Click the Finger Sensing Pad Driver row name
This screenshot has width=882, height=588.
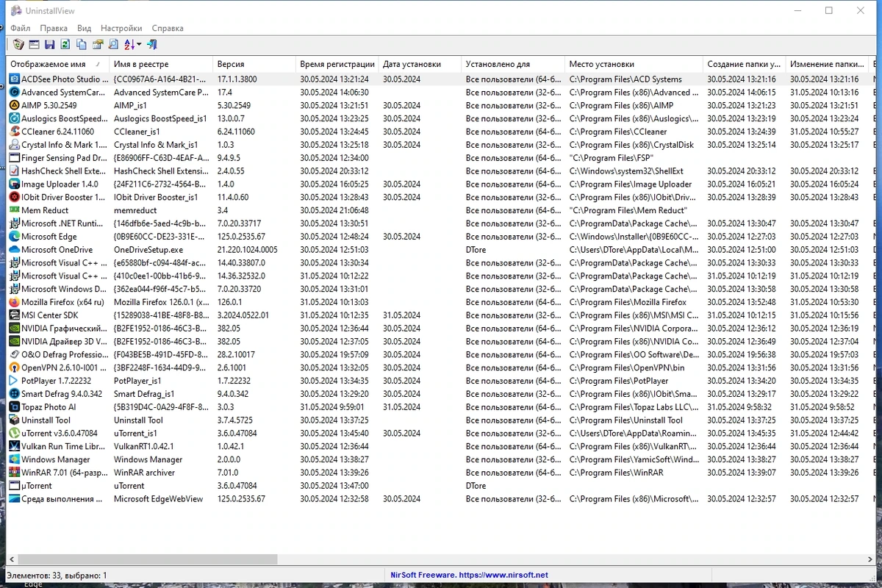pyautogui.click(x=63, y=158)
